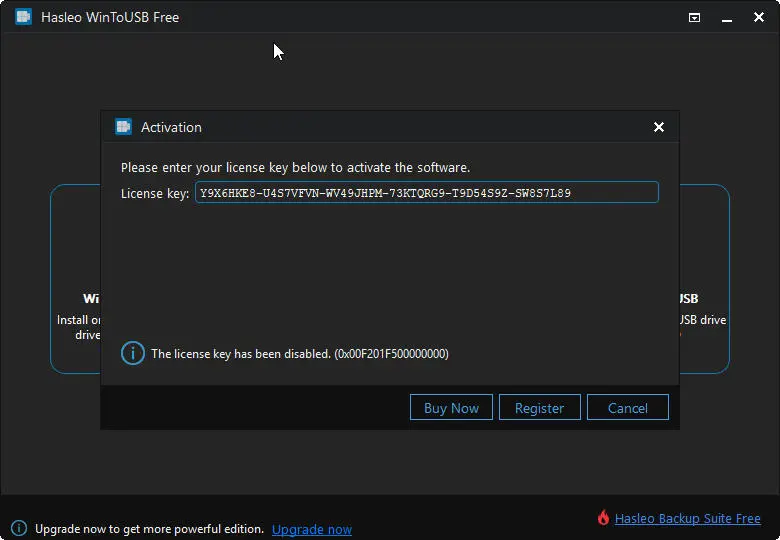This screenshot has width=780, height=540.
Task: Close the Activation dialog with the X
Action: click(659, 127)
